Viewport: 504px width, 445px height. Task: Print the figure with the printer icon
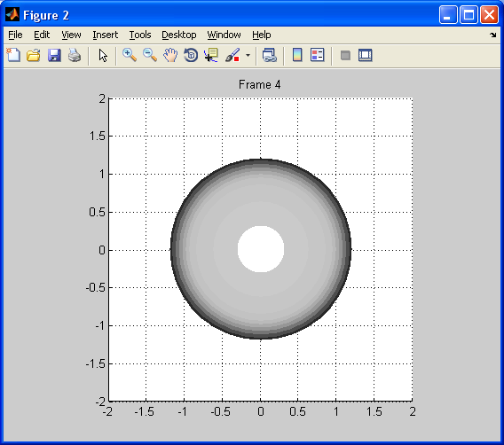[x=75, y=55]
